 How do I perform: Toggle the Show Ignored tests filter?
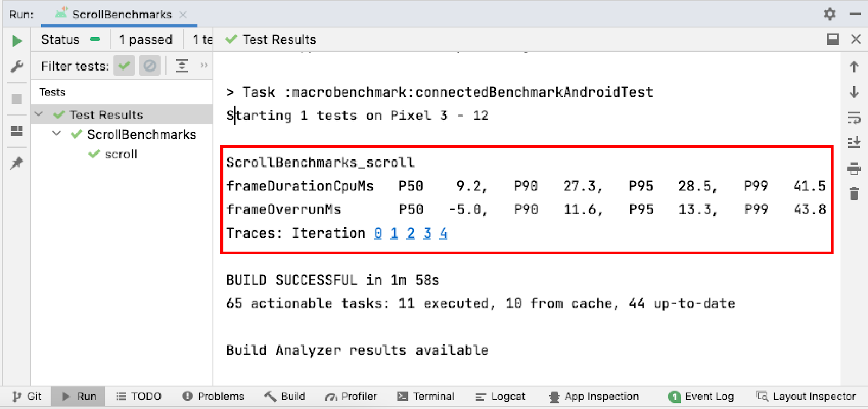point(150,66)
